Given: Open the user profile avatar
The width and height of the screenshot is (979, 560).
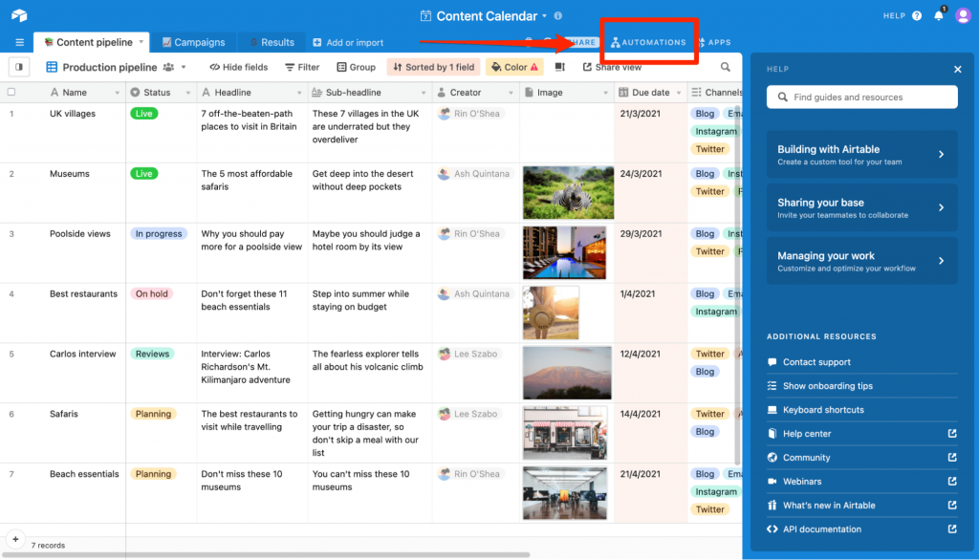Looking at the screenshot, I should click(963, 16).
